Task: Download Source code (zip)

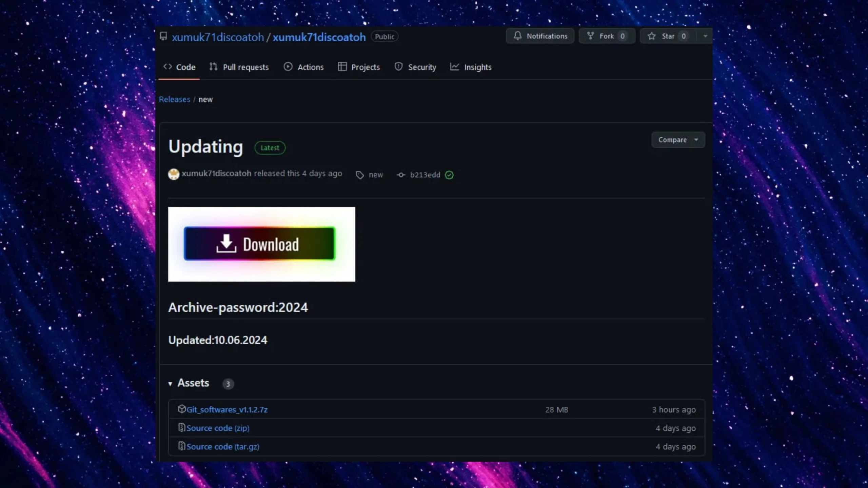Action: click(x=218, y=428)
